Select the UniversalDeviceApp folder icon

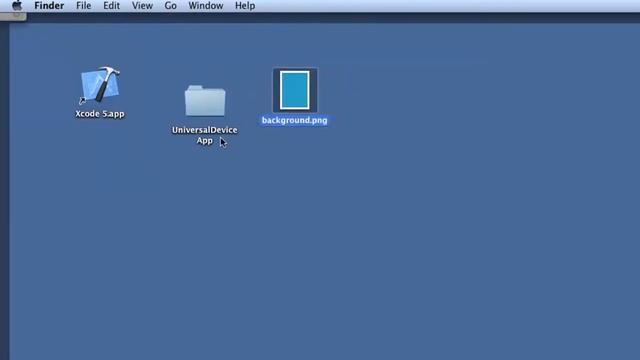(205, 101)
